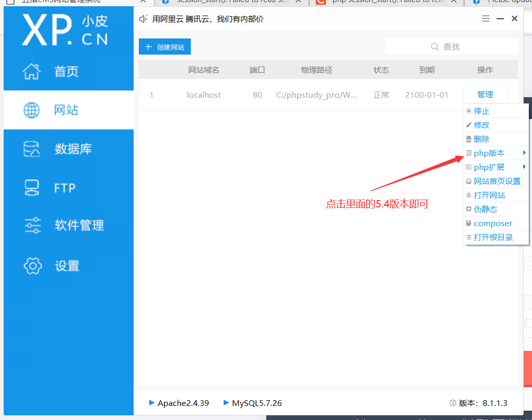
Task: Click the globe icon beside 打开网站
Action: click(469, 195)
